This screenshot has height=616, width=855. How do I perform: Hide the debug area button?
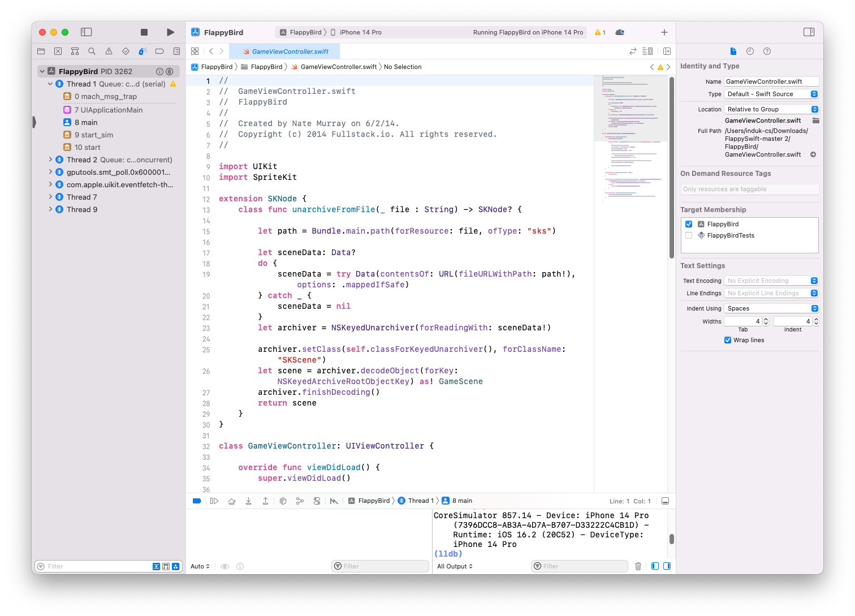(666, 501)
